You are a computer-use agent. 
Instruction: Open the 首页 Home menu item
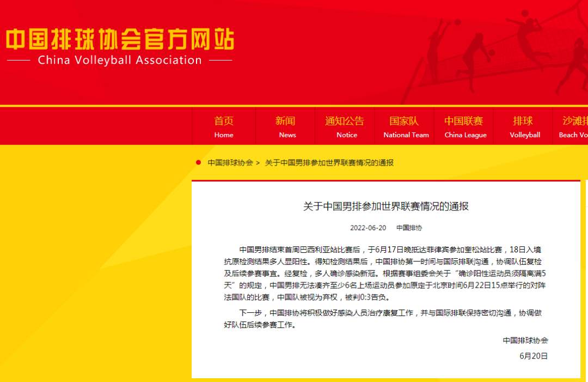pos(224,126)
